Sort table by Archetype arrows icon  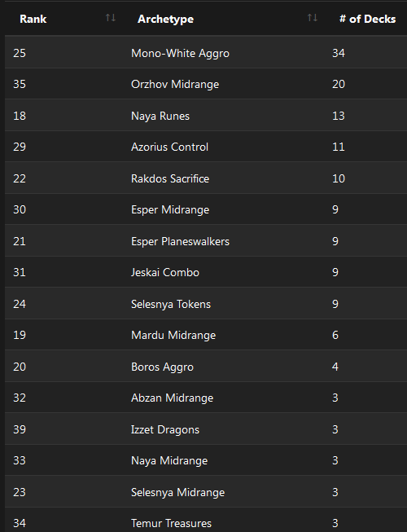313,18
